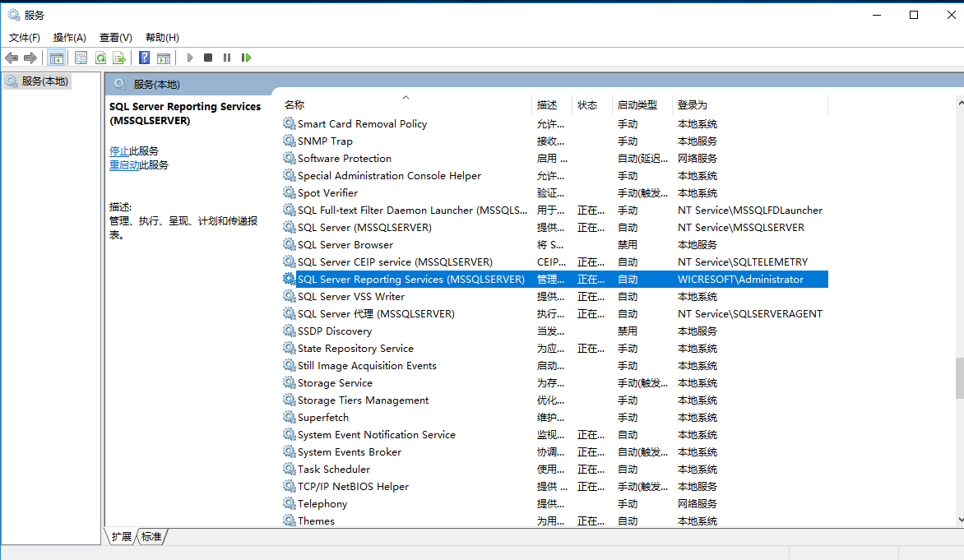Sort by the 名称 column header
964x560 pixels.
pos(406,105)
